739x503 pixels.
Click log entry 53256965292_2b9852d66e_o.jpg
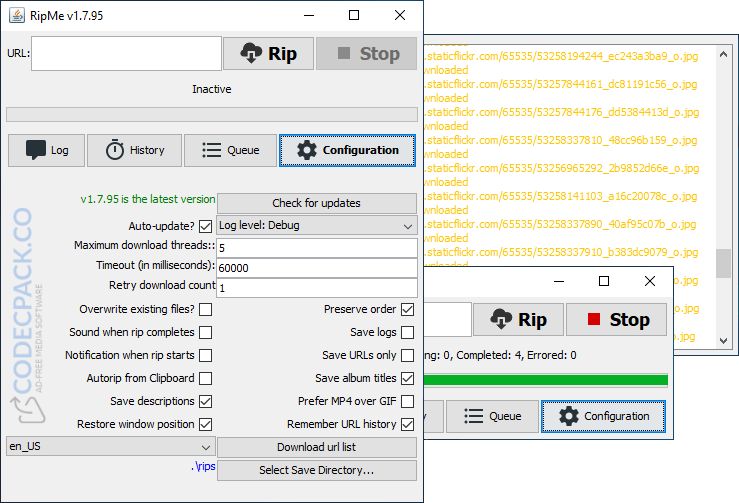pyautogui.click(x=562, y=168)
